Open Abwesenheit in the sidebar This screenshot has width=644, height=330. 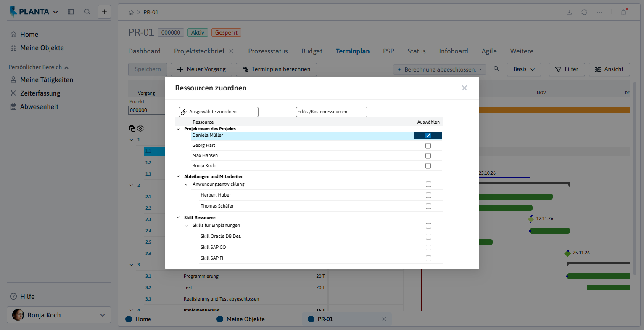pyautogui.click(x=39, y=107)
